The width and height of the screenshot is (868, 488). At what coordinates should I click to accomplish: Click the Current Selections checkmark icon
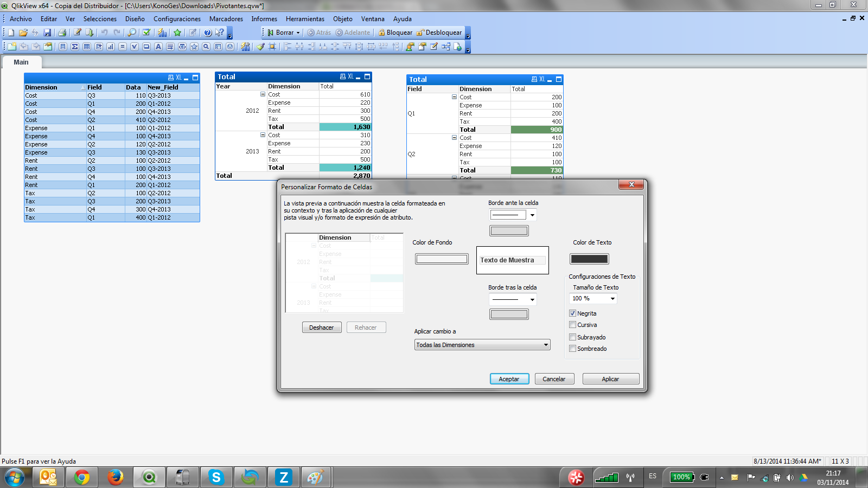[146, 33]
